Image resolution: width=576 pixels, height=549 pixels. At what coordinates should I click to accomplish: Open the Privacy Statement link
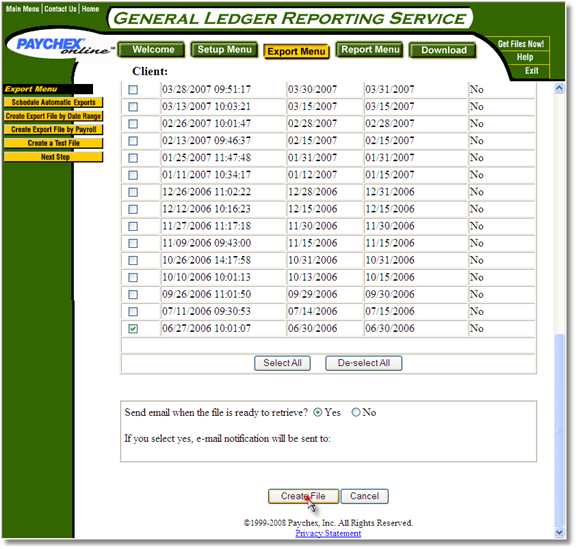pos(328,534)
